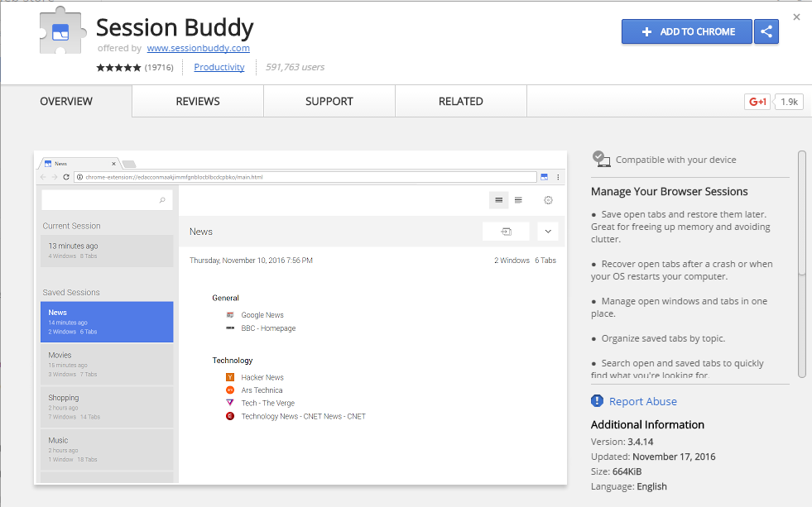Click The Verge triangle favicon
Image resolution: width=812 pixels, height=507 pixels.
[230, 403]
